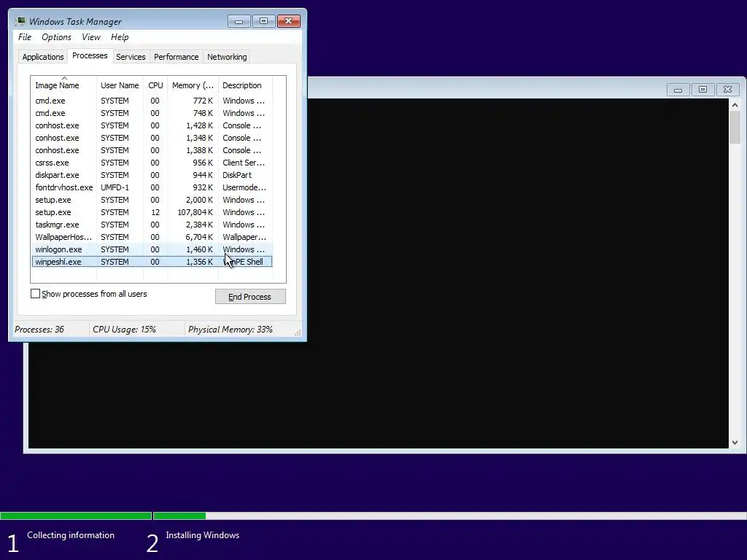Select the fontdrvhost.exe process
Image resolution: width=747 pixels, height=560 pixels.
pyautogui.click(x=152, y=187)
